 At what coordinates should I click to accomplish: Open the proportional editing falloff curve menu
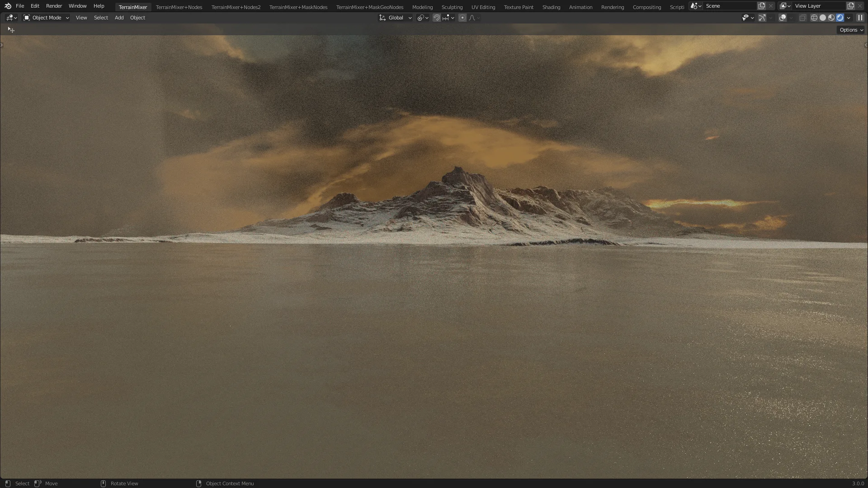(x=474, y=18)
